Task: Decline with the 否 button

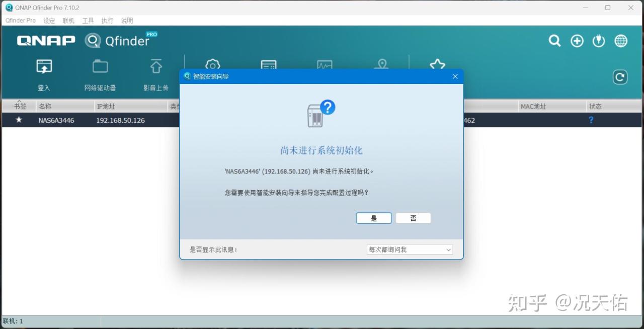Action: coord(413,218)
